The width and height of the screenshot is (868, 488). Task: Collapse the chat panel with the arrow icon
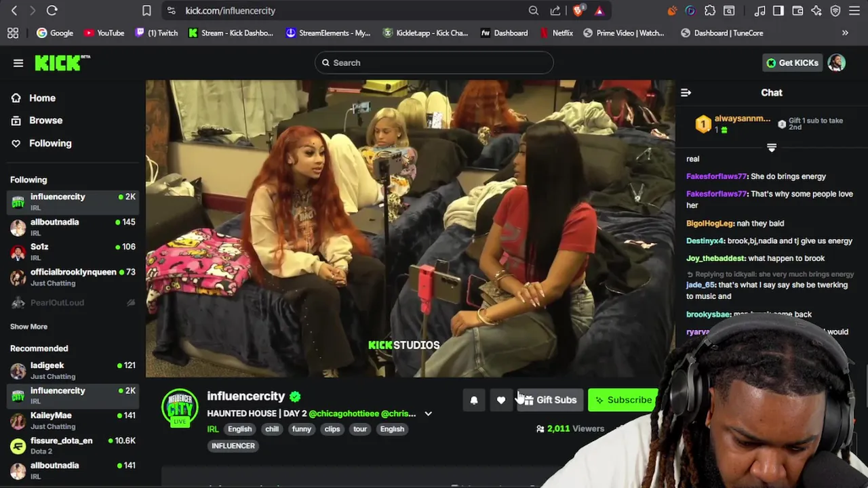686,93
